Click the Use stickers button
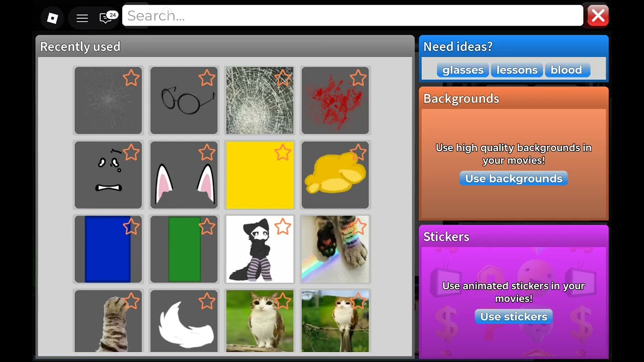The image size is (644, 362). pyautogui.click(x=514, y=317)
